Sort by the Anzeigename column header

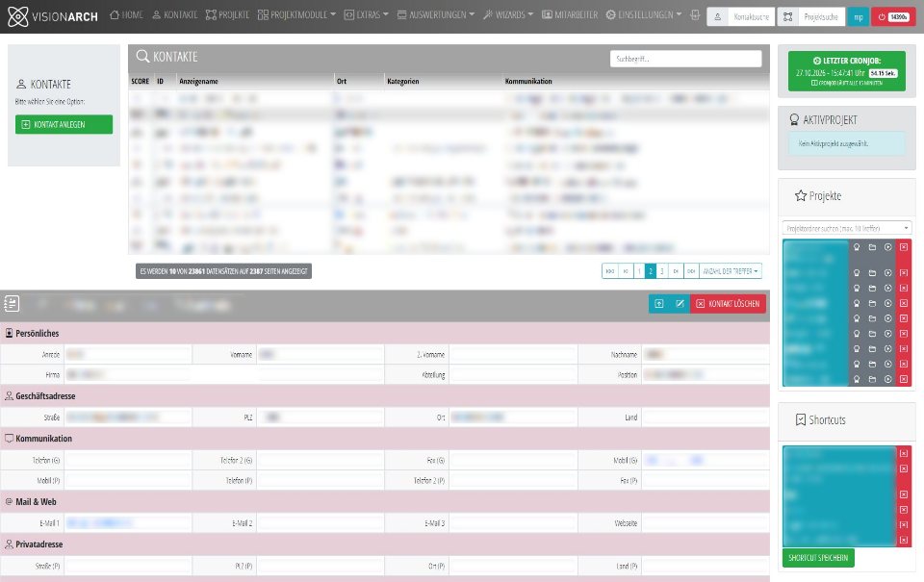[x=198, y=82]
